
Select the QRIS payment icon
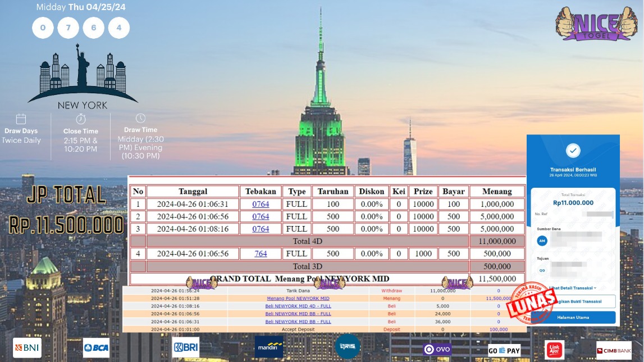pyautogui.click(x=347, y=346)
